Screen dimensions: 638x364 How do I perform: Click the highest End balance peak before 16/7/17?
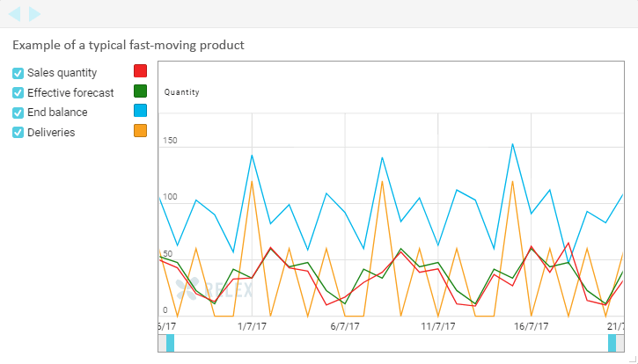tap(512, 144)
